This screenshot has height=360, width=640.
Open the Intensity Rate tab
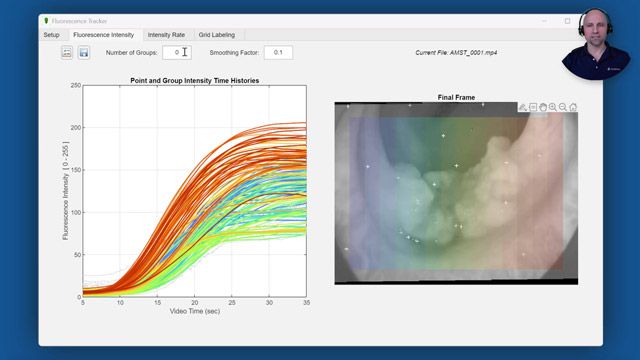[167, 35]
